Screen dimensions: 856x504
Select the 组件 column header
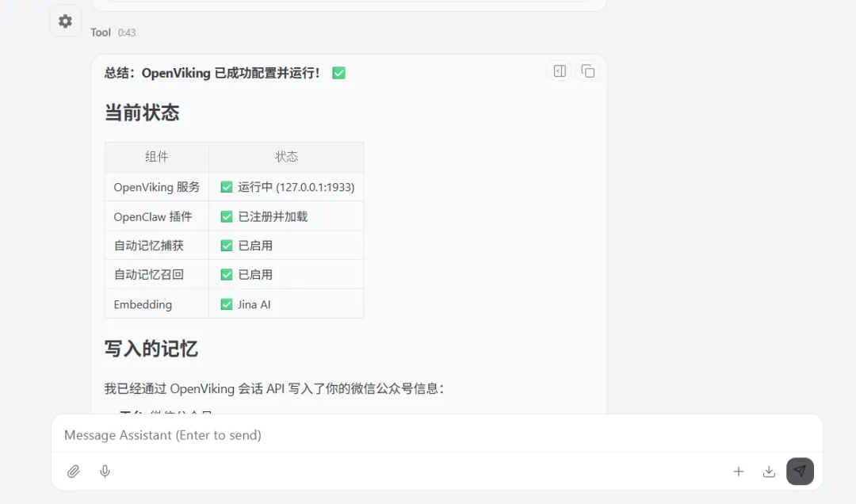pyautogui.click(x=157, y=157)
